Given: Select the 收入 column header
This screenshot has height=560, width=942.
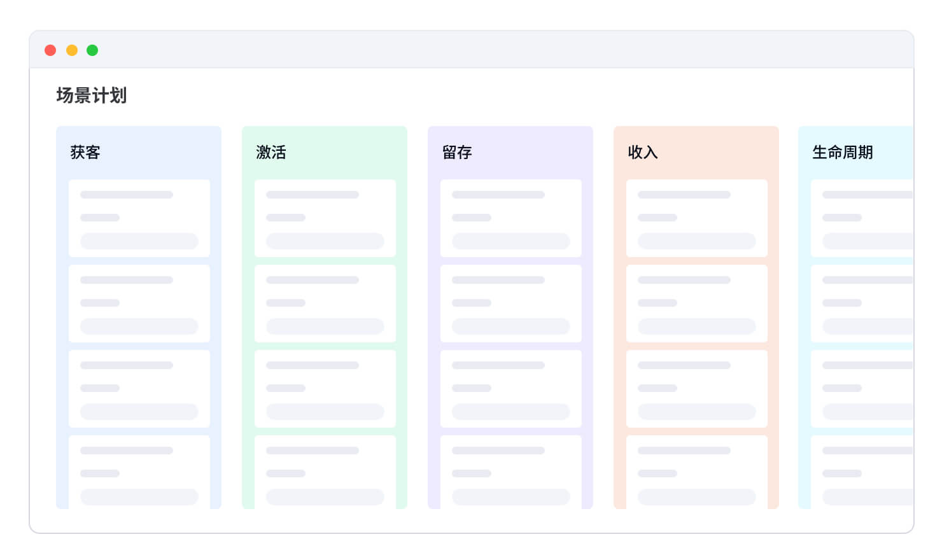Looking at the screenshot, I should (643, 152).
